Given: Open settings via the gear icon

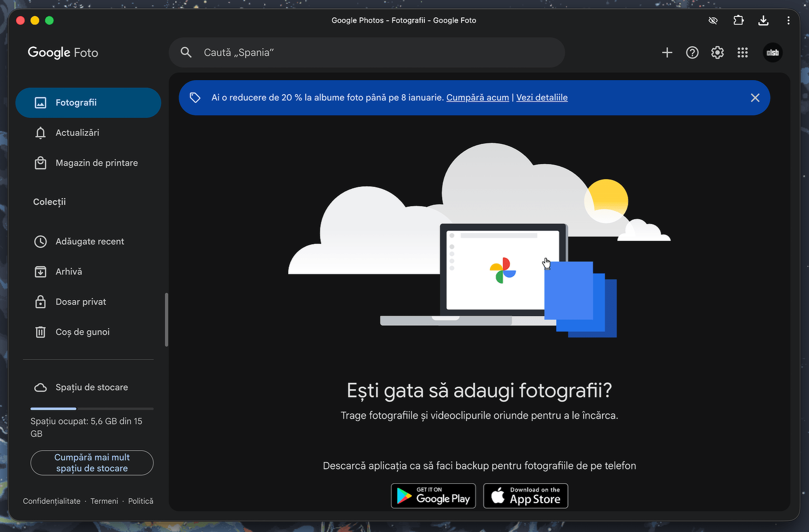Looking at the screenshot, I should 717,53.
